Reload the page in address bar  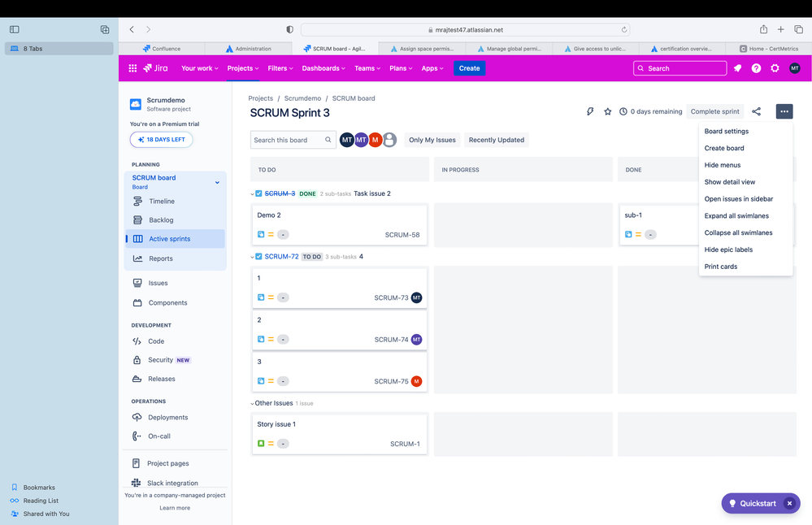tap(624, 29)
